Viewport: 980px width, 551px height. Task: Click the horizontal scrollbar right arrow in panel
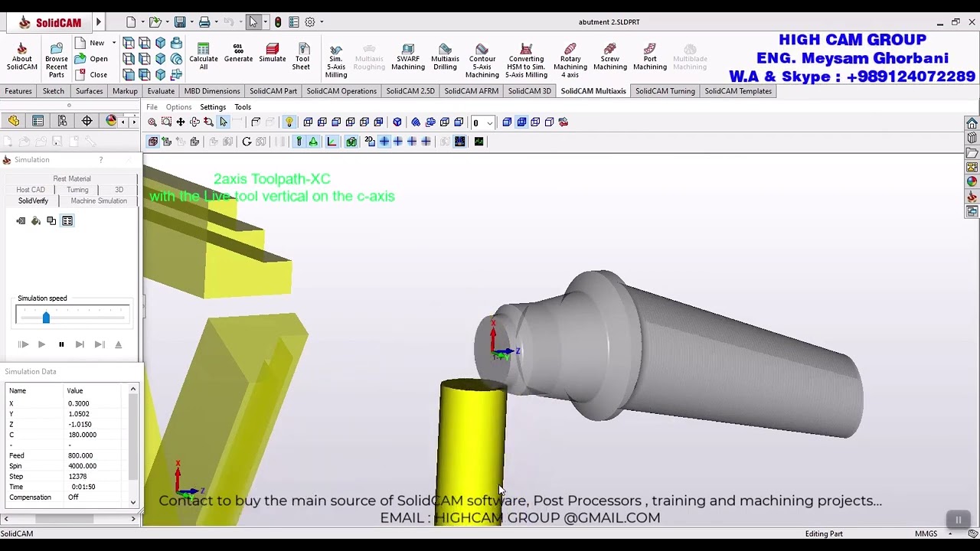[133, 520]
